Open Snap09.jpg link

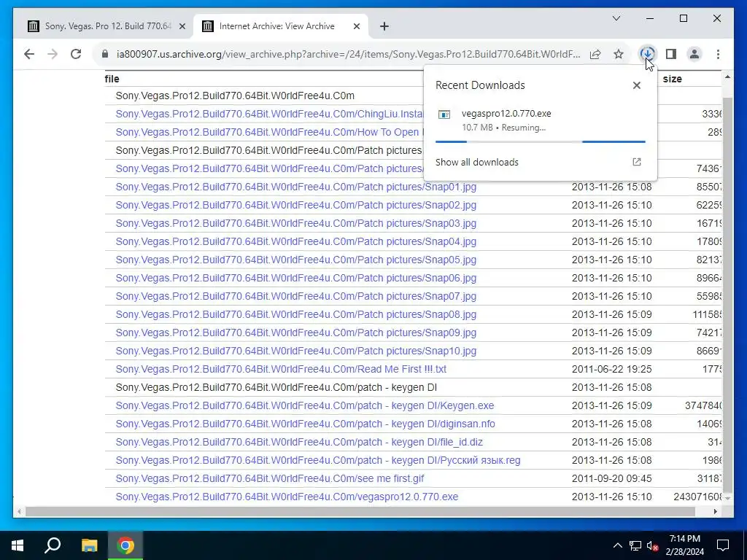[x=296, y=332]
